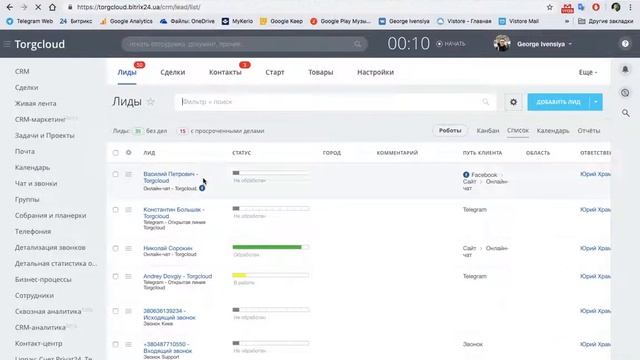Check the +380487710550 row checkbox
Image resolution: width=640 pixels, height=360 pixels.
click(x=116, y=344)
